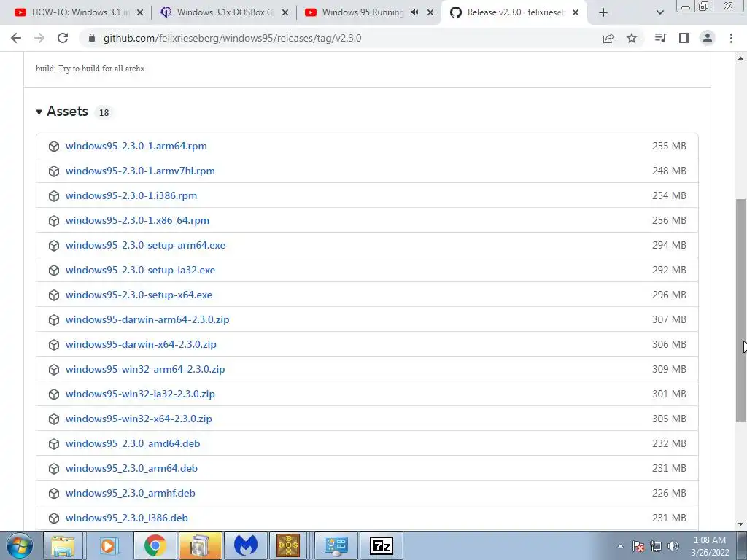Click the 309 MB size text

pos(669,369)
